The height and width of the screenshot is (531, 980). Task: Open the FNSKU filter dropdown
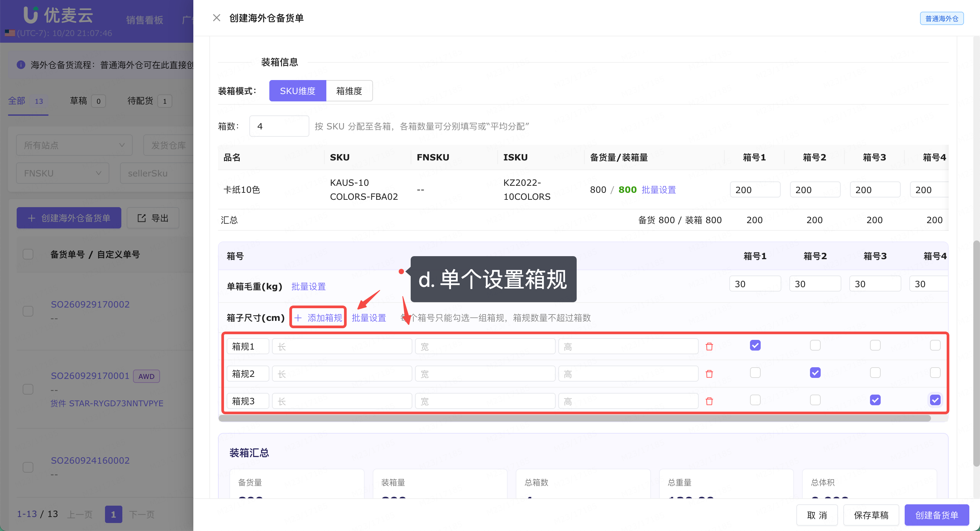click(x=62, y=173)
